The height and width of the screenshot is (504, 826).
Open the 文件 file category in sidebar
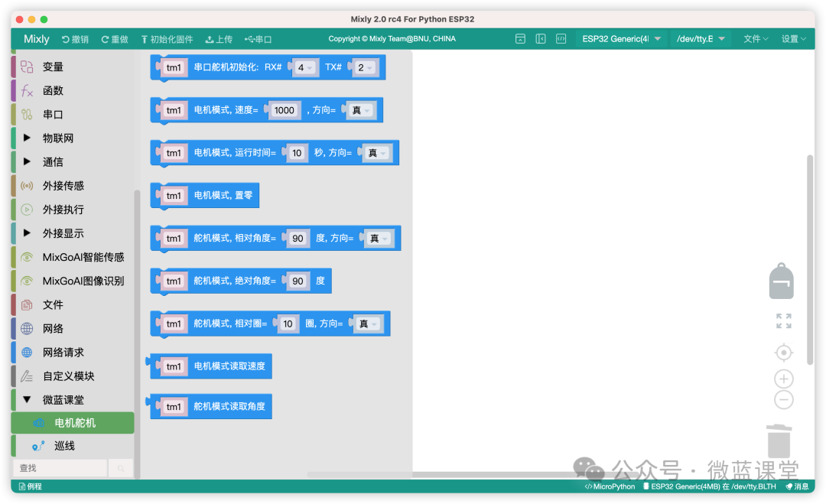point(73,304)
